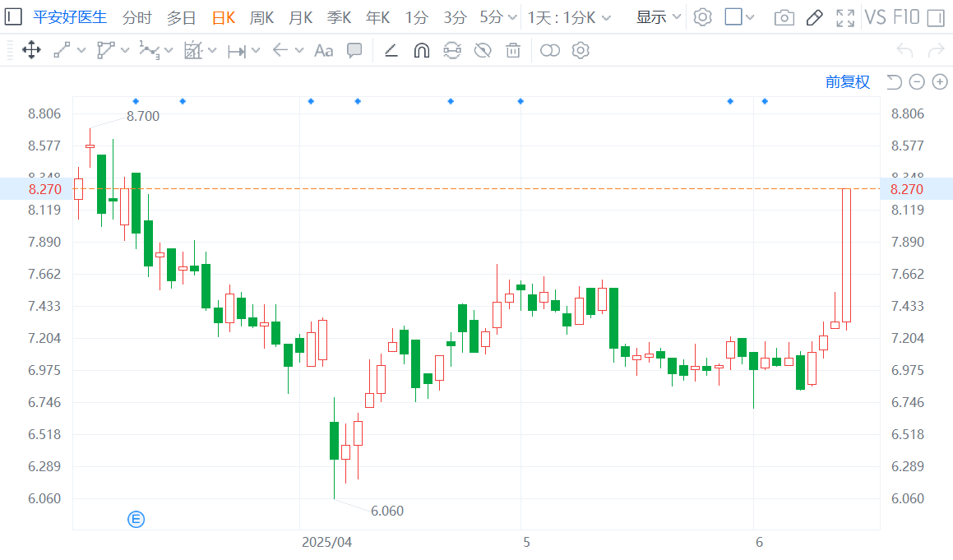Image resolution: width=953 pixels, height=560 pixels.
Task: Click the 6.060 low price label
Action: point(387,511)
